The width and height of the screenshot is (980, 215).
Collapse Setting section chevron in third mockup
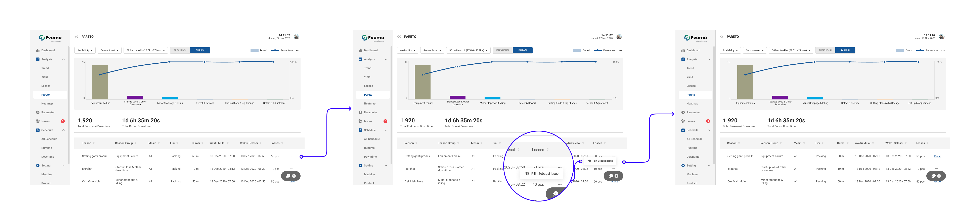coord(709,165)
